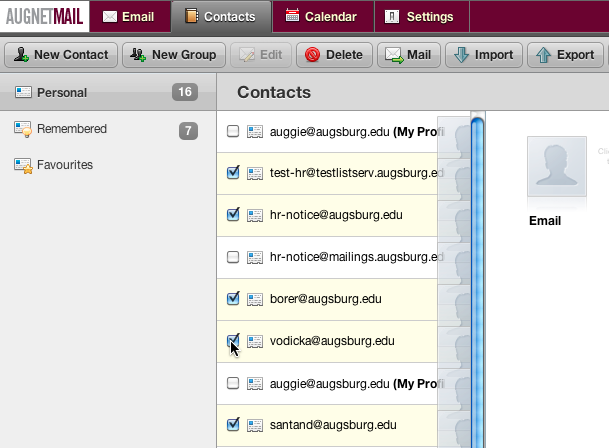
Task: Select the hr-notice@mailings.augsburg.edu contact
Action: pos(343,257)
